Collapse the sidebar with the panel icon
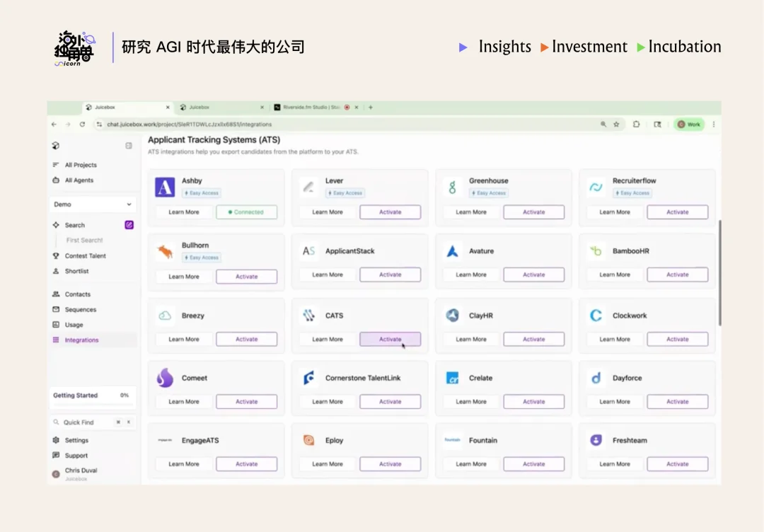Image resolution: width=764 pixels, height=532 pixels. click(128, 145)
